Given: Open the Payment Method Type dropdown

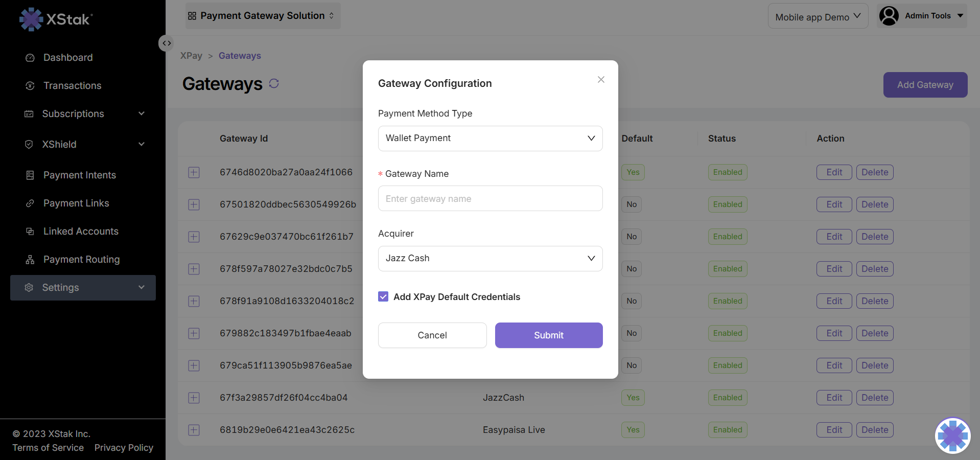Looking at the screenshot, I should click(490, 139).
